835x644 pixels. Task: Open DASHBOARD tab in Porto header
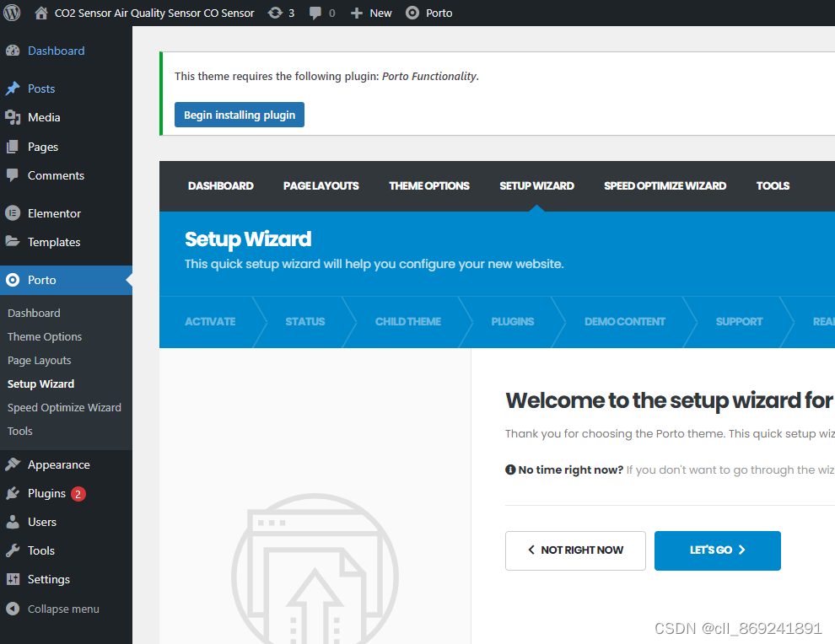(x=220, y=185)
